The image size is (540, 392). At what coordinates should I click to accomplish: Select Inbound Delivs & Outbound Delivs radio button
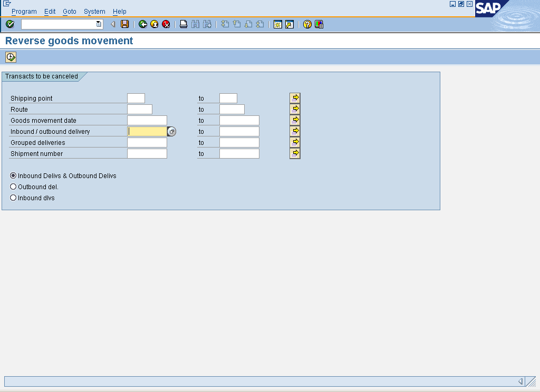click(13, 175)
